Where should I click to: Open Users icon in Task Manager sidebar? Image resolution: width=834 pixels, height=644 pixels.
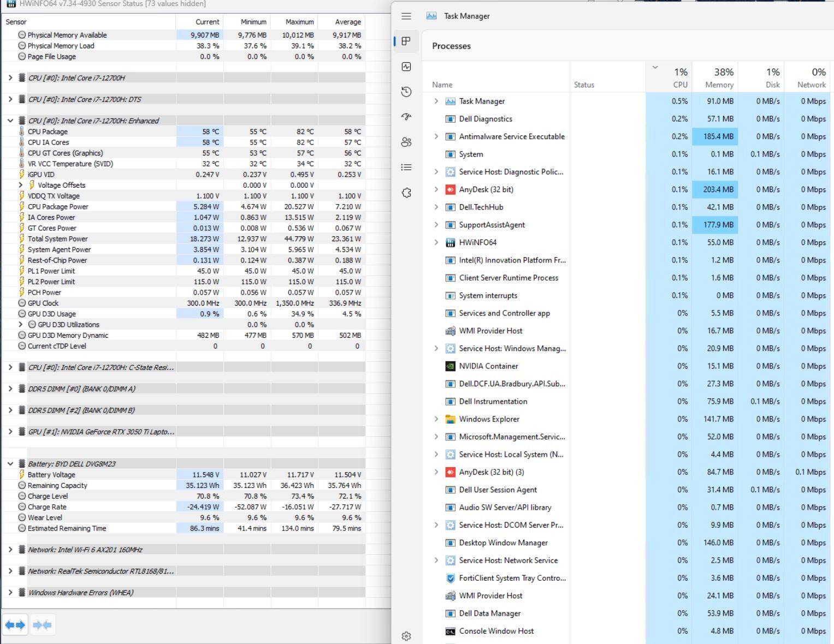click(x=406, y=142)
